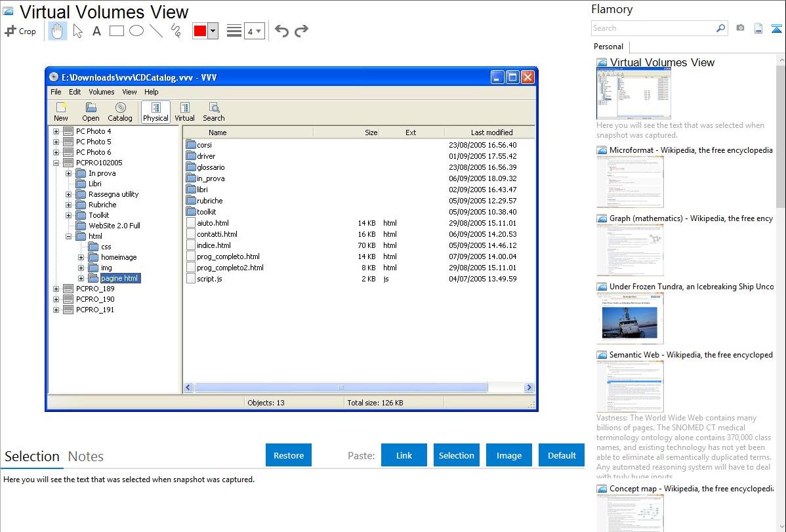
Task: Click the Restore button
Action: tap(289, 455)
